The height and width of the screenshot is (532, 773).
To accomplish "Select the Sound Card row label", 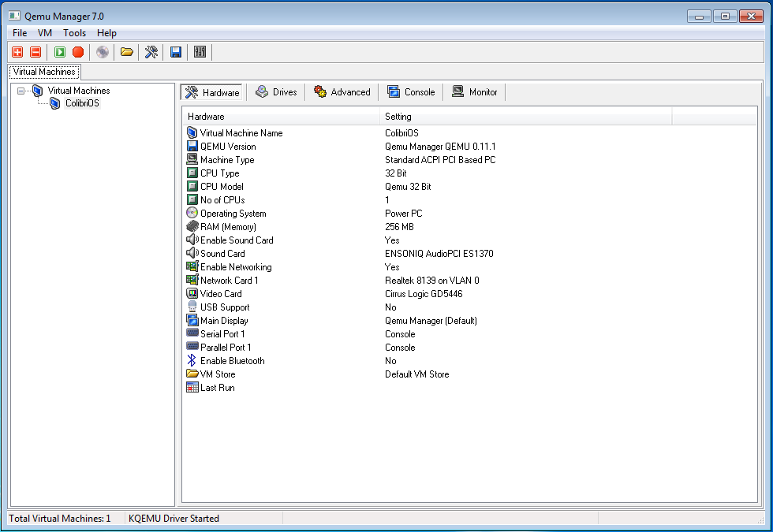I will pyautogui.click(x=222, y=254).
